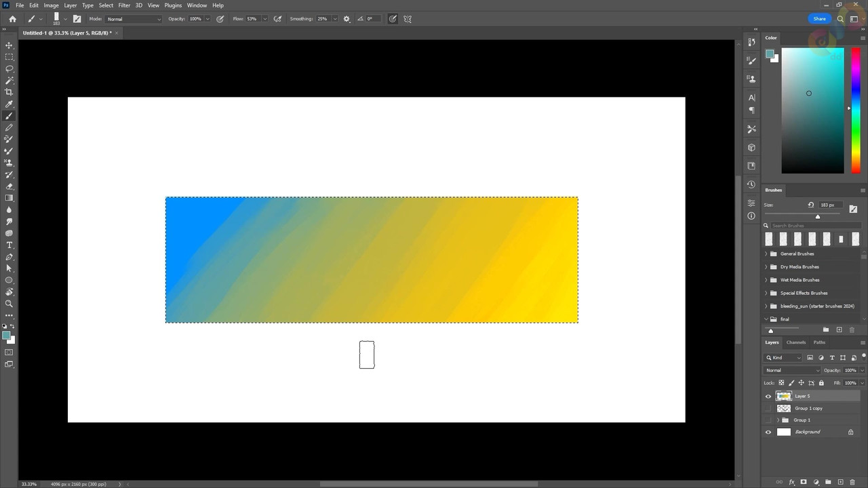Hide Layer 5 using its eye icon
Image resolution: width=868 pixels, height=488 pixels.
click(768, 396)
